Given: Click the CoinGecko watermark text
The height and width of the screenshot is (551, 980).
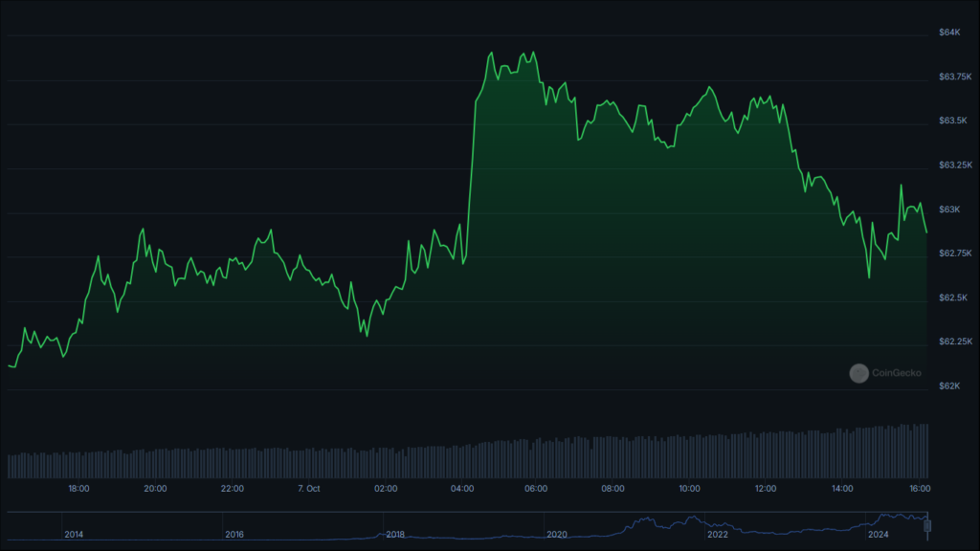Looking at the screenshot, I should [896, 373].
